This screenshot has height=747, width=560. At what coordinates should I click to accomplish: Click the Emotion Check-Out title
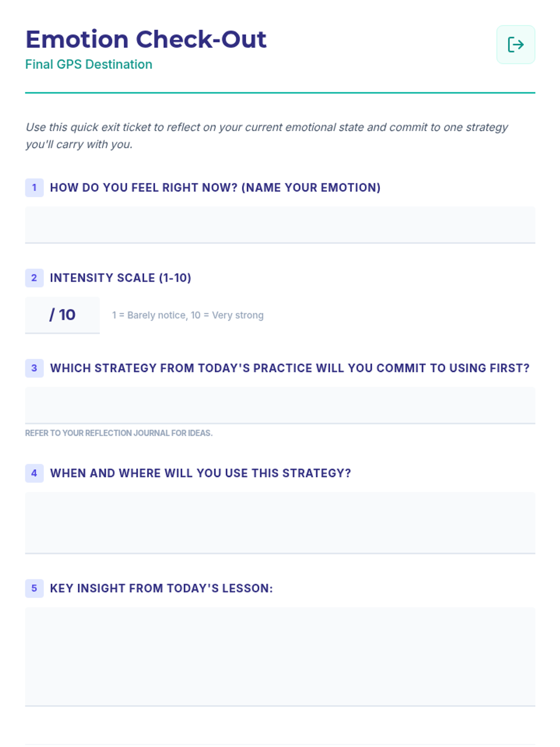(x=146, y=39)
